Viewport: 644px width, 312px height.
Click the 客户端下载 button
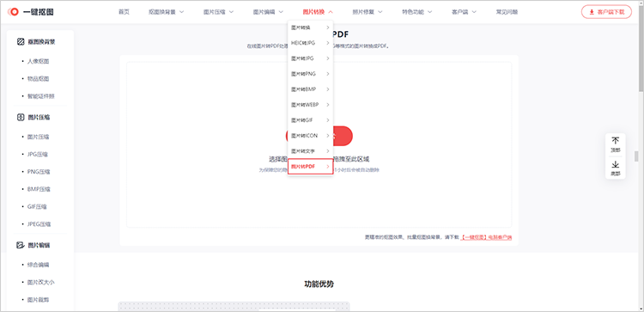tap(606, 12)
